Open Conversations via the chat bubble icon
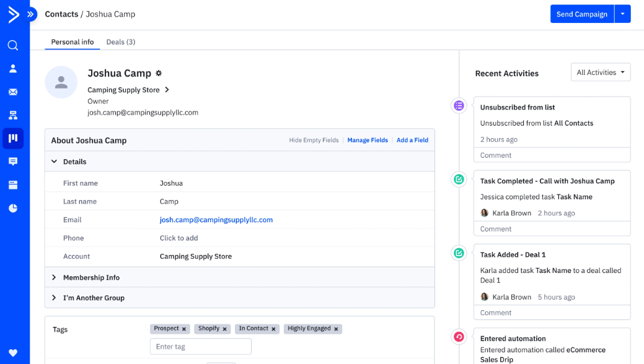The height and width of the screenshot is (364, 644). click(x=14, y=162)
